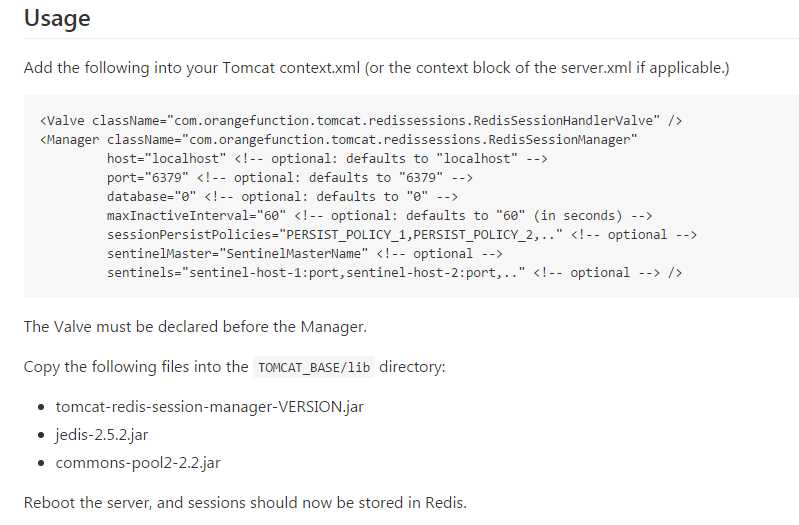The width and height of the screenshot is (799, 525).
Task: Click the Reboot the server sentence
Action: coord(245,503)
